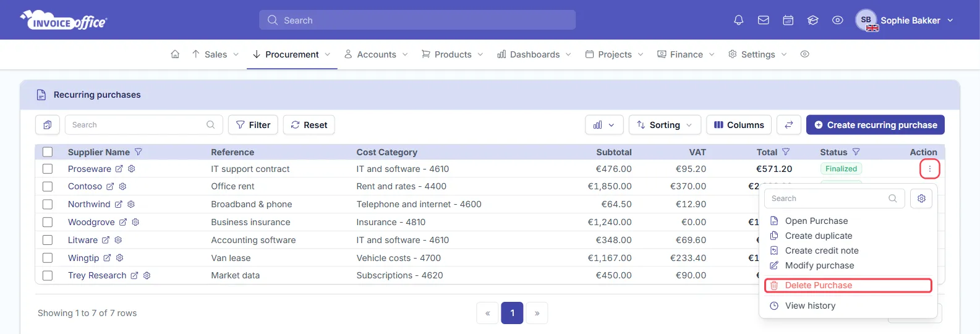980x334 pixels.
Task: Open Sophie Bakker user menu
Action: tap(905, 20)
